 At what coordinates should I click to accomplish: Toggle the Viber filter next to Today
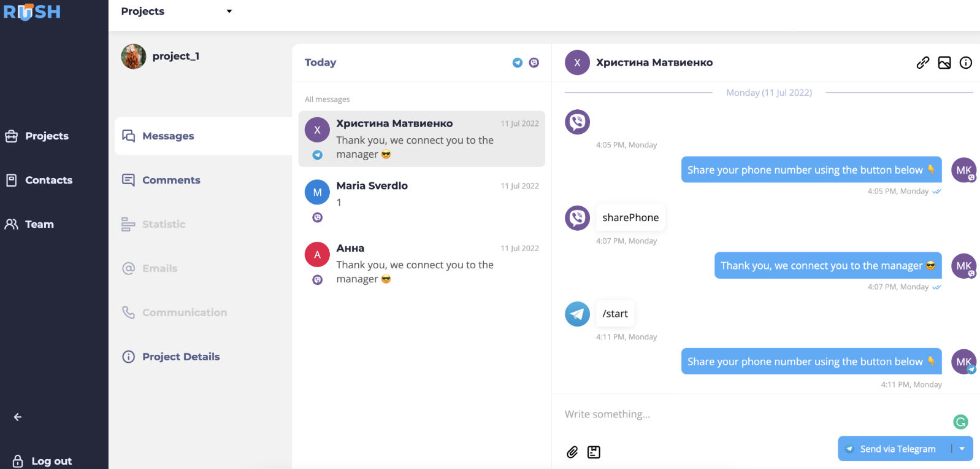(x=534, y=63)
